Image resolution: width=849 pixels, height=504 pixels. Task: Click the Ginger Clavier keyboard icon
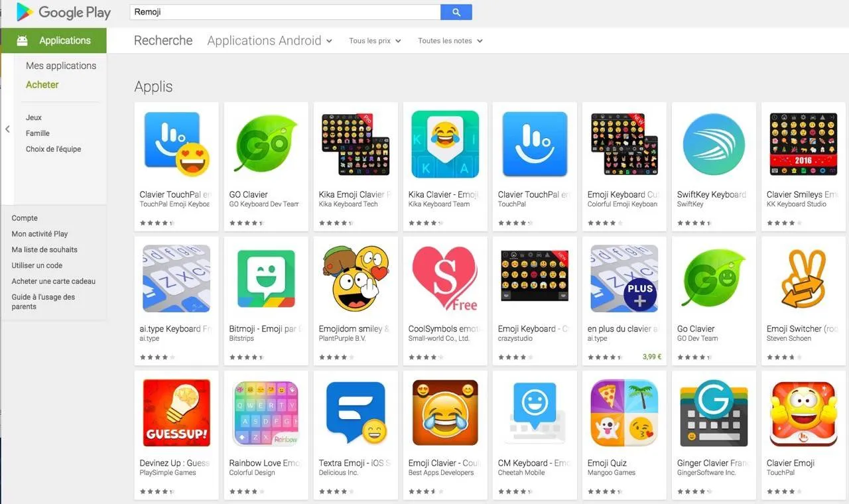click(x=714, y=413)
